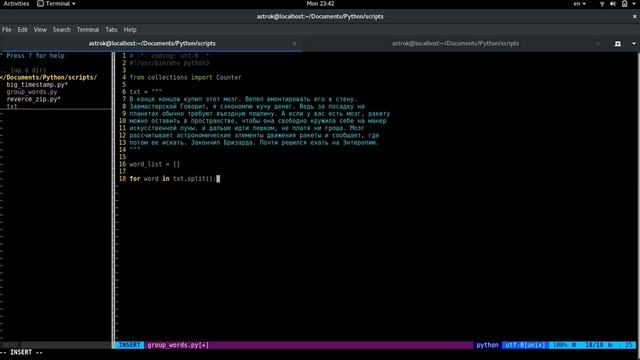Open the View menu

tap(40, 30)
